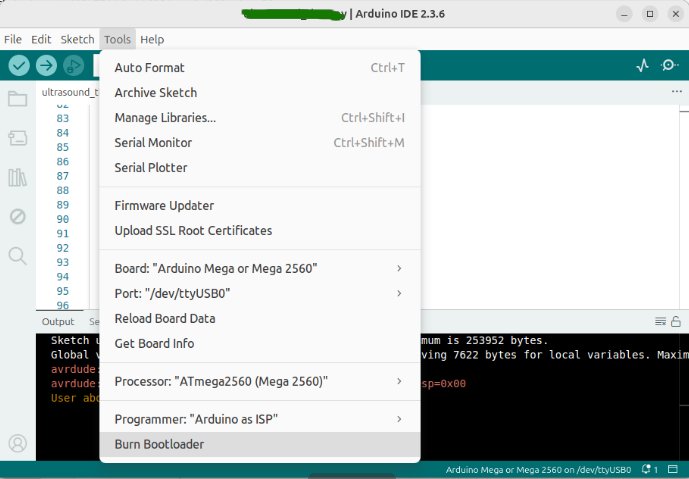Open the Sketchbook folder sidebar icon
689x479 pixels.
coord(17,99)
